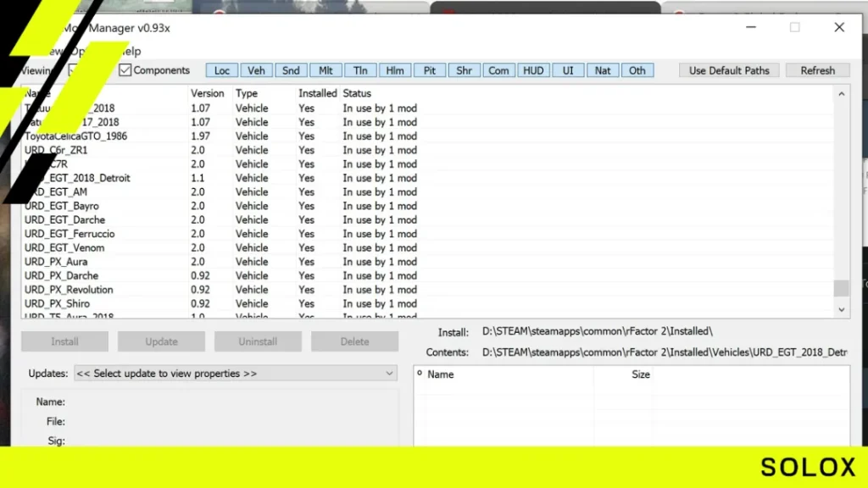Toggle the Tln filter button
This screenshot has width=868, height=488.
pos(360,70)
